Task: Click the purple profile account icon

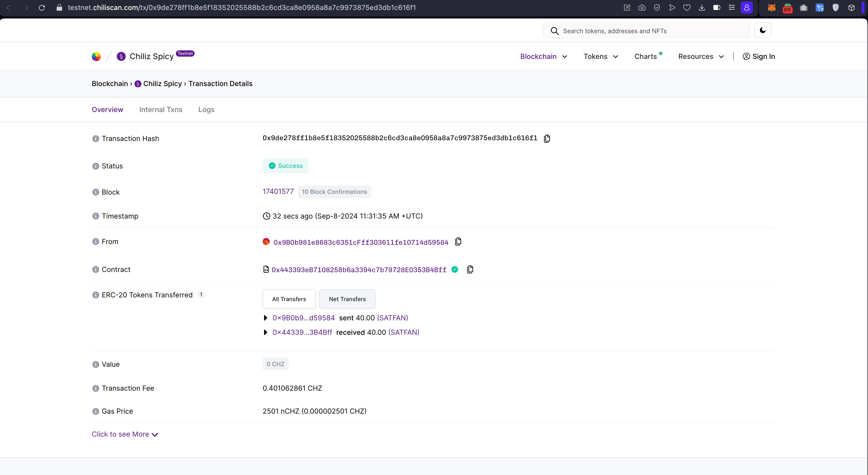Action: [747, 7]
